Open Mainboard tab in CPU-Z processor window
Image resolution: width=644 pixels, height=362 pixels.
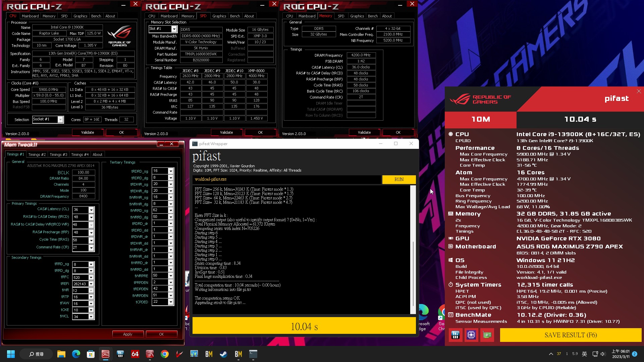[30, 16]
